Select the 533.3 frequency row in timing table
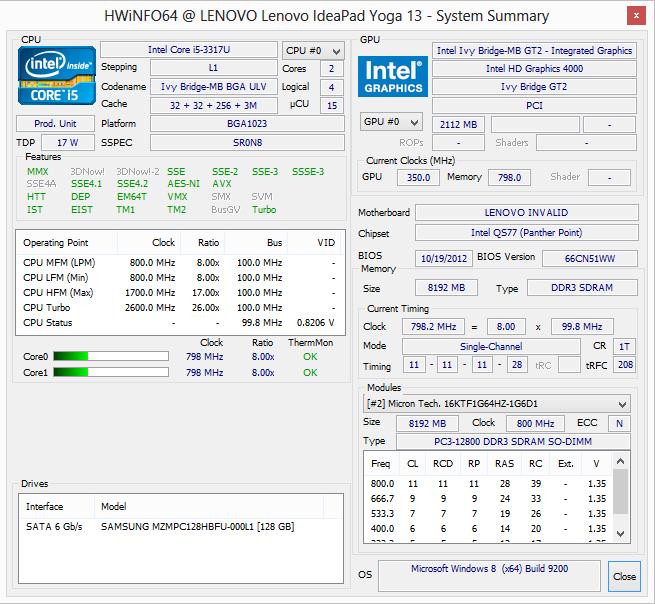 [x=488, y=514]
